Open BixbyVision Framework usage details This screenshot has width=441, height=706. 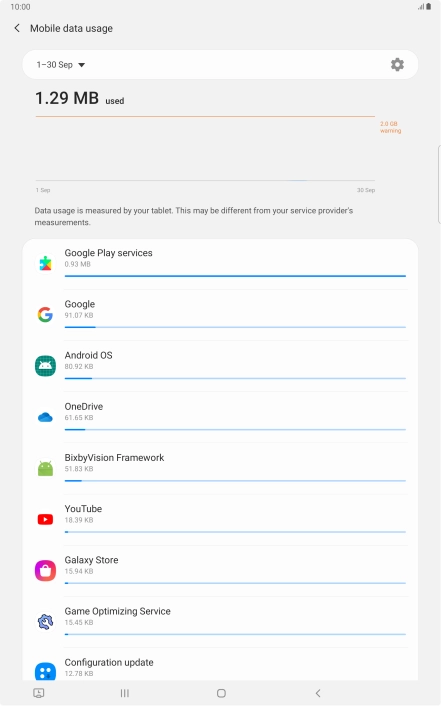[220, 469]
